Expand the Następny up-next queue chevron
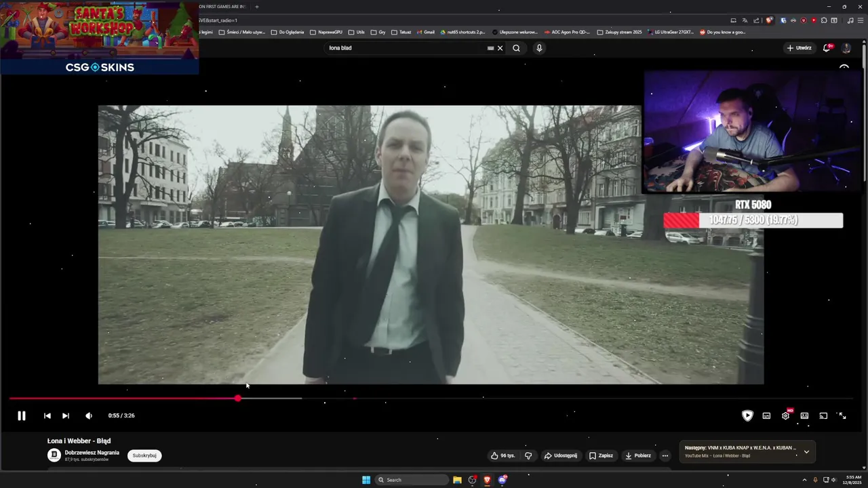This screenshot has height=488, width=868. coord(806,451)
